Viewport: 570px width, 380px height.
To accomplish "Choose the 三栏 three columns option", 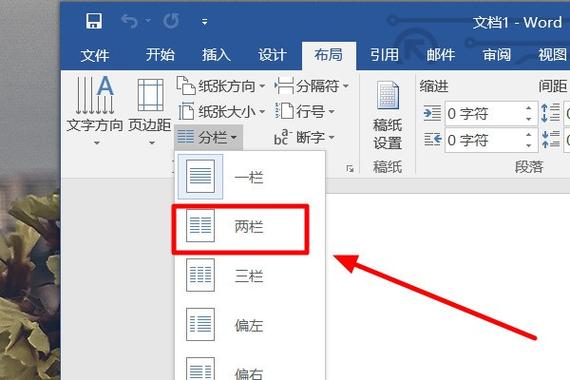I will point(250,276).
